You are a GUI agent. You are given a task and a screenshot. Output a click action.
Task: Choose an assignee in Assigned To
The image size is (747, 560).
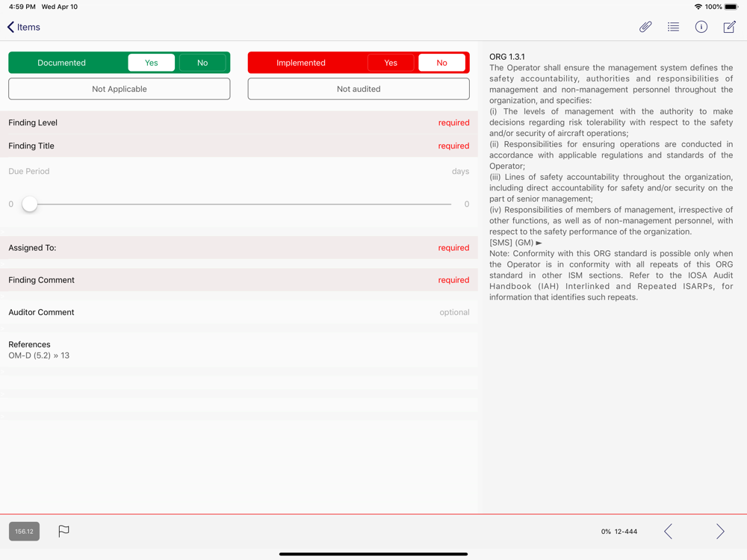tap(239, 248)
